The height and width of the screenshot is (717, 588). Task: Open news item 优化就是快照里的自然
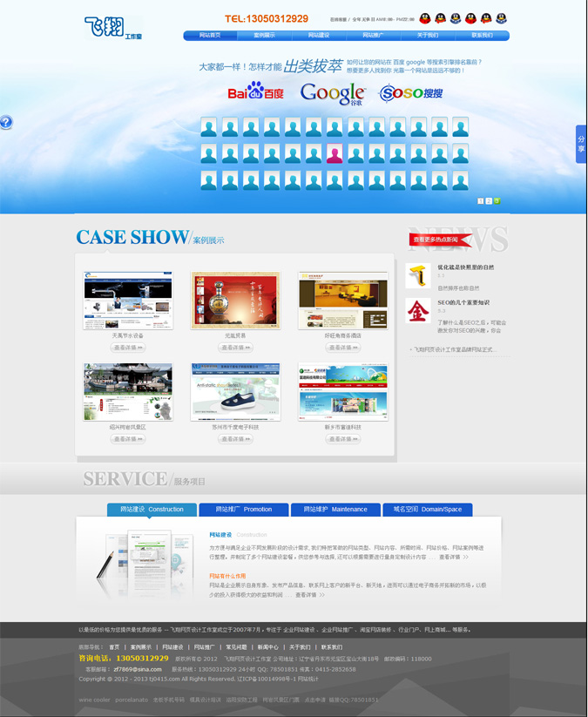(x=465, y=267)
